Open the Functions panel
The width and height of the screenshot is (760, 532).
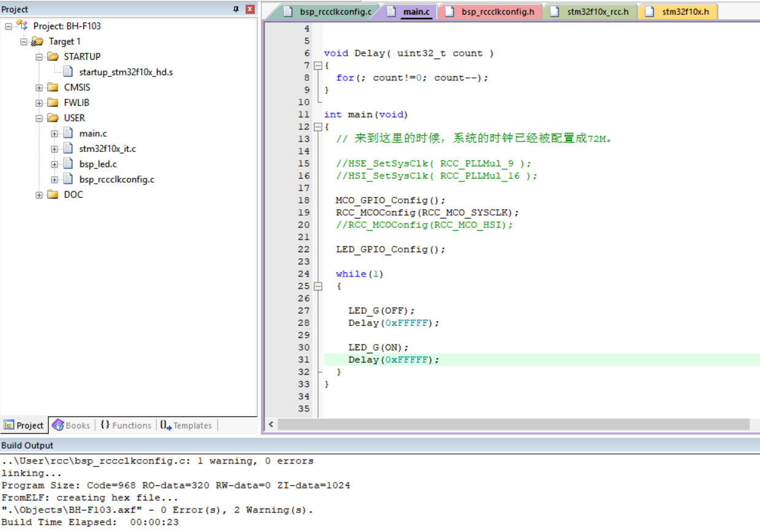coord(125,425)
